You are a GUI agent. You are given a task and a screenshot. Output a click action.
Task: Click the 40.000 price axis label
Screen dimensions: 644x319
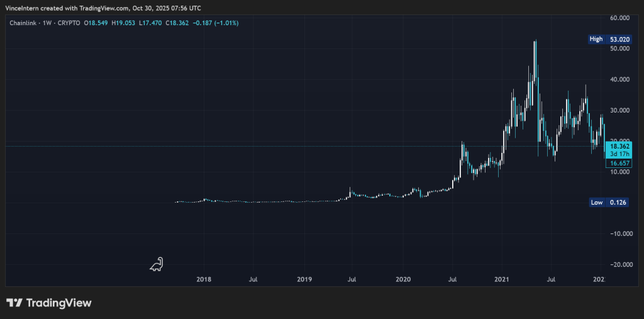coord(620,79)
